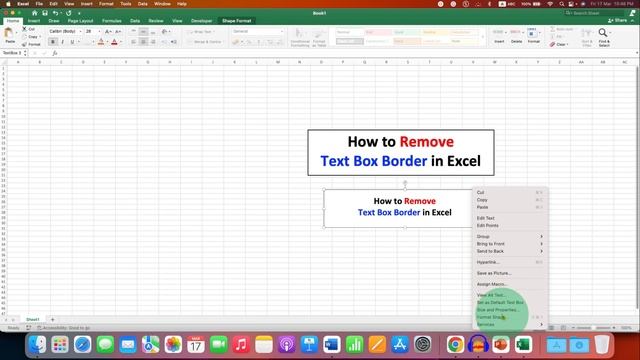The height and width of the screenshot is (360, 640).
Task: Increase font size with A-up icon
Action: pos(108,31)
